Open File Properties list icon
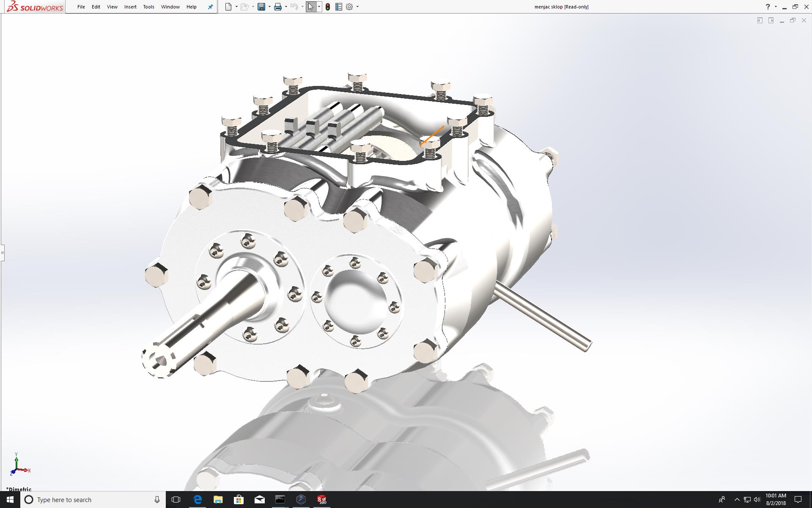 coord(338,7)
